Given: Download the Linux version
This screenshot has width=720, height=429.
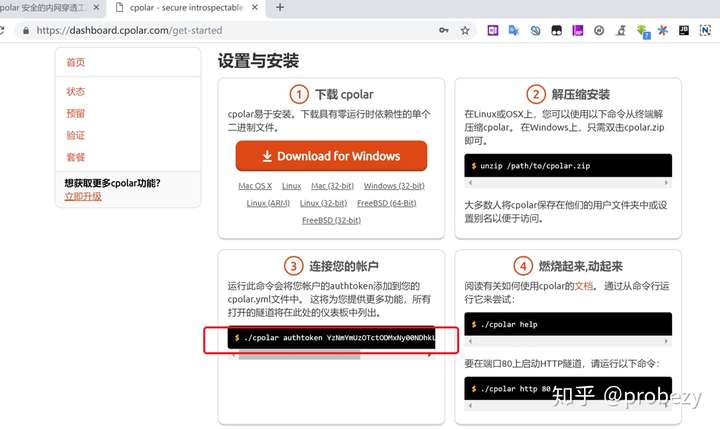Looking at the screenshot, I should (291, 186).
